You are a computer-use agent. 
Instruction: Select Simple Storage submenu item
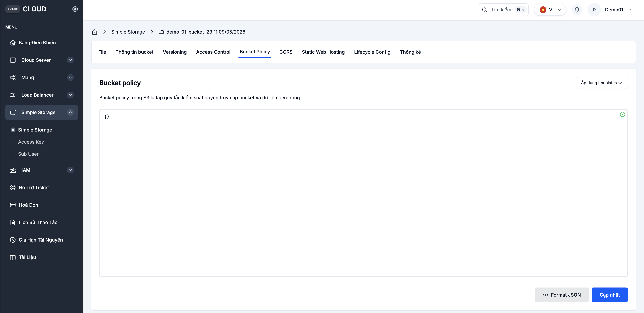(x=35, y=130)
